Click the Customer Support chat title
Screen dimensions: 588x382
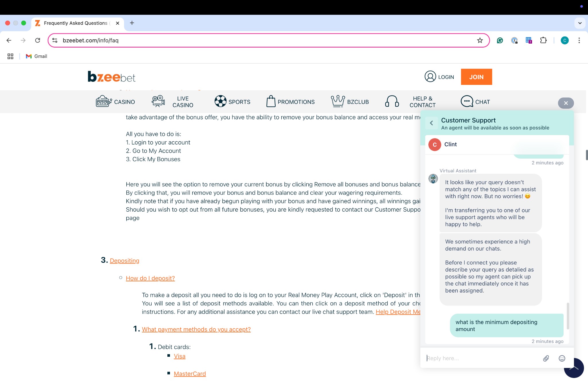(x=468, y=120)
